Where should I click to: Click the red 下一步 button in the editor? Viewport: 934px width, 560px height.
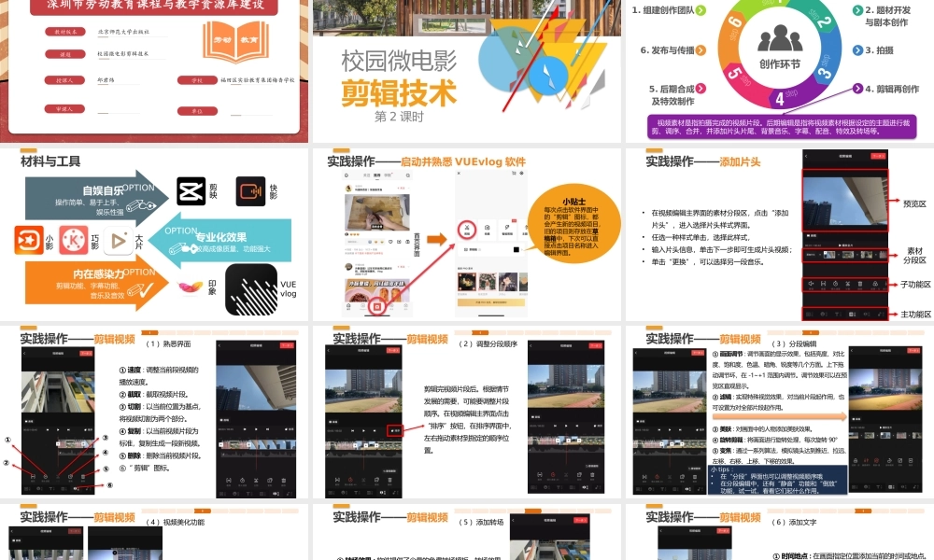pos(879,156)
